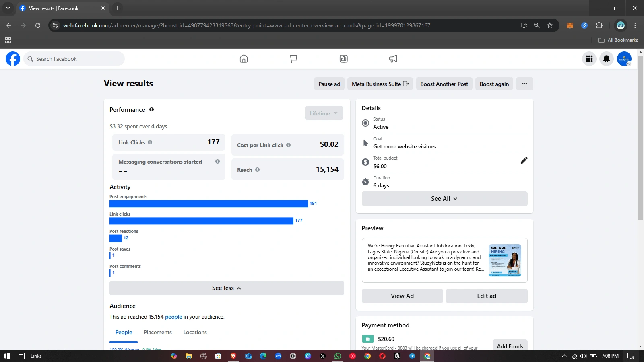Viewport: 644px width, 362px height.
Task: Open WhatsApp from the taskbar
Action: point(337,356)
